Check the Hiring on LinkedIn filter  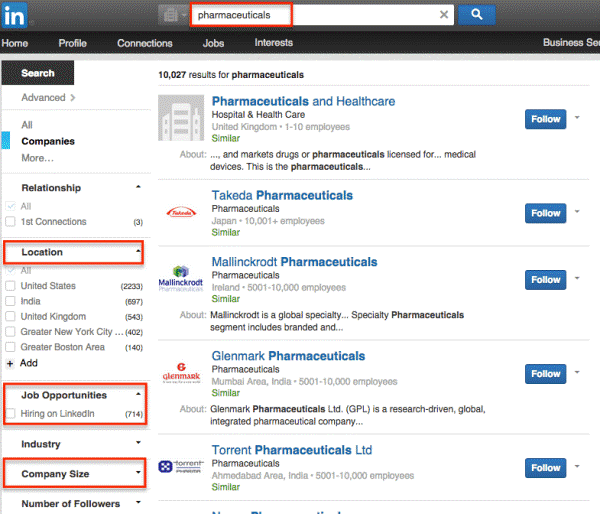pos(10,414)
